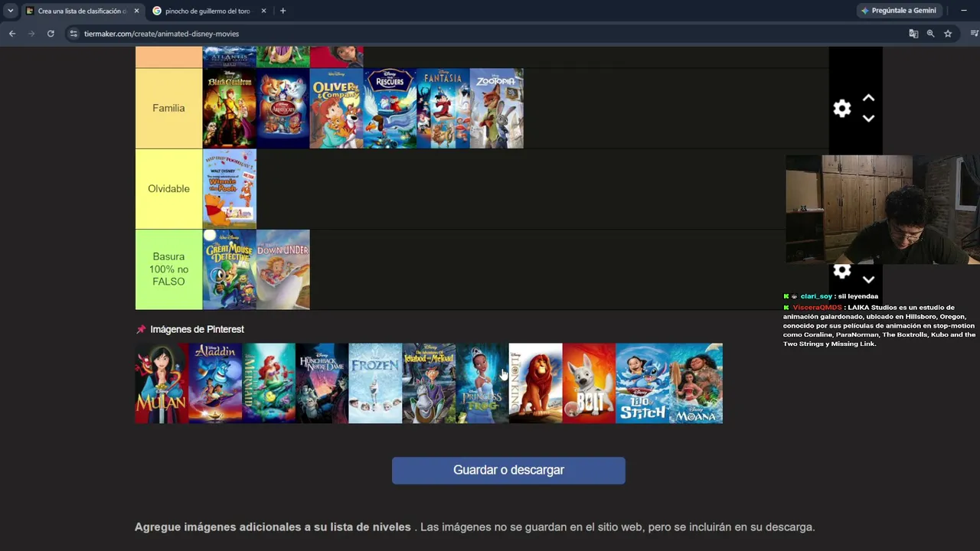The image size is (980, 551).
Task: Click chat username VisceraQMDS
Action: pos(817,308)
